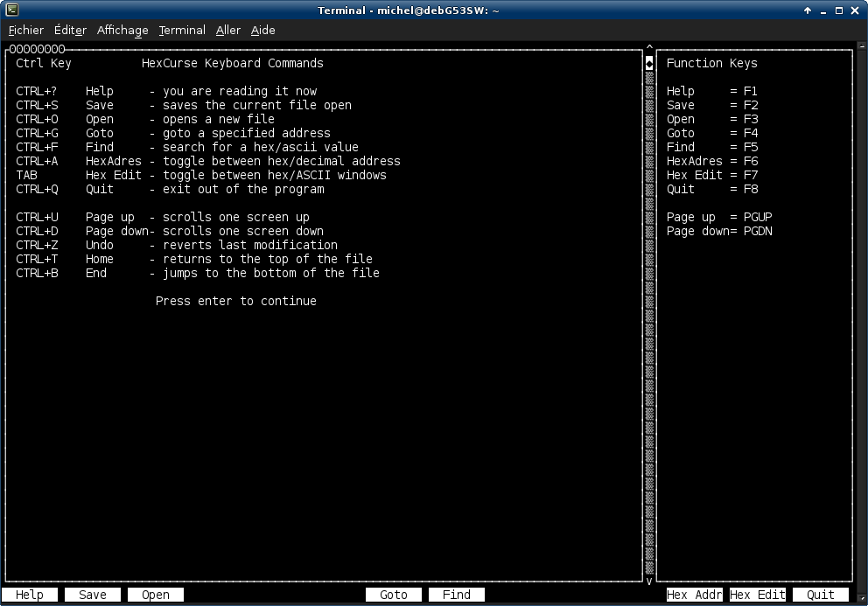Click the CTRL+O text
The image size is (868, 606).
[37, 119]
